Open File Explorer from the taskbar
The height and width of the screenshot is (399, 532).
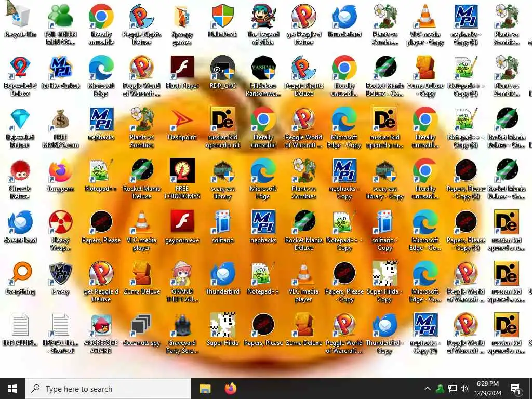pyautogui.click(x=205, y=389)
